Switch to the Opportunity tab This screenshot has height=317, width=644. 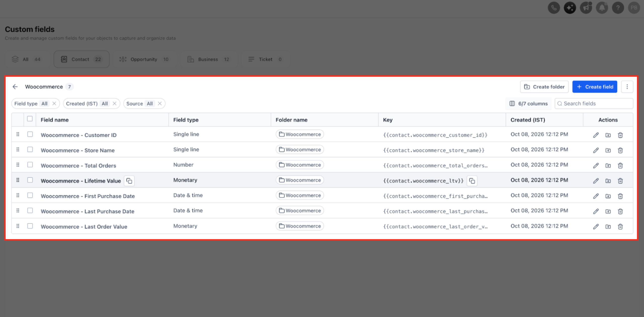pyautogui.click(x=144, y=59)
